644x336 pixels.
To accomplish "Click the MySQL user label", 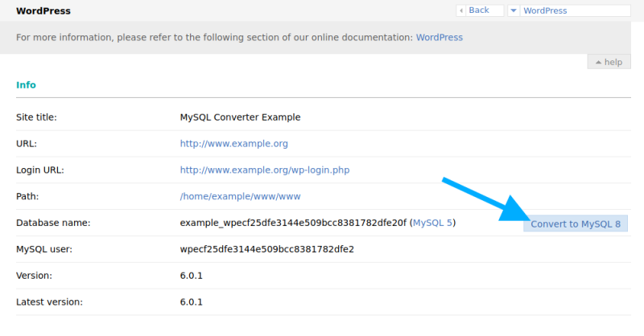I will [x=44, y=249].
